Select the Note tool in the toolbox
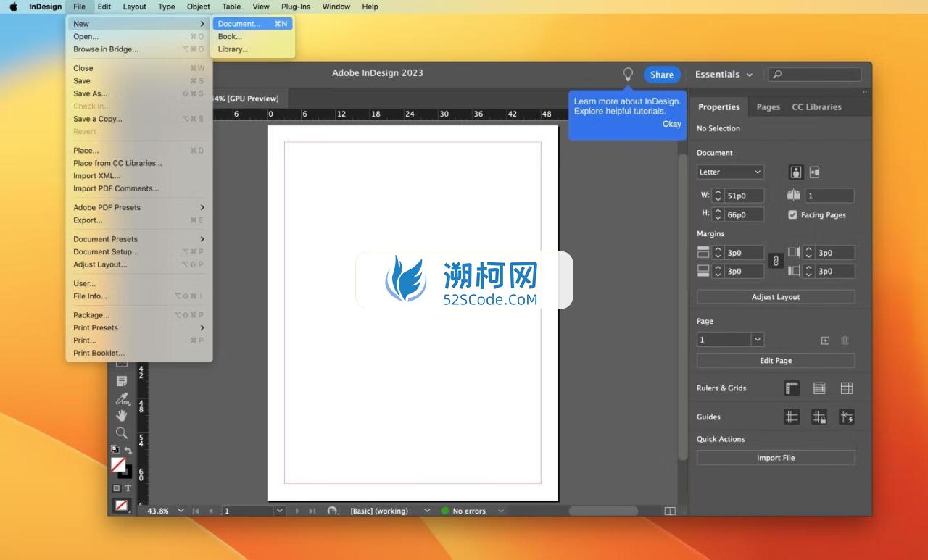The height and width of the screenshot is (560, 928). click(122, 381)
